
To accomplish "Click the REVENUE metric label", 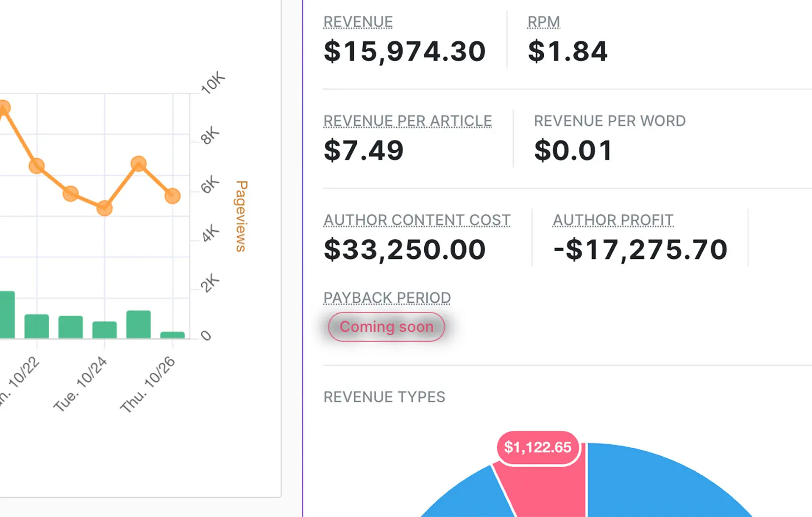I will (x=358, y=22).
